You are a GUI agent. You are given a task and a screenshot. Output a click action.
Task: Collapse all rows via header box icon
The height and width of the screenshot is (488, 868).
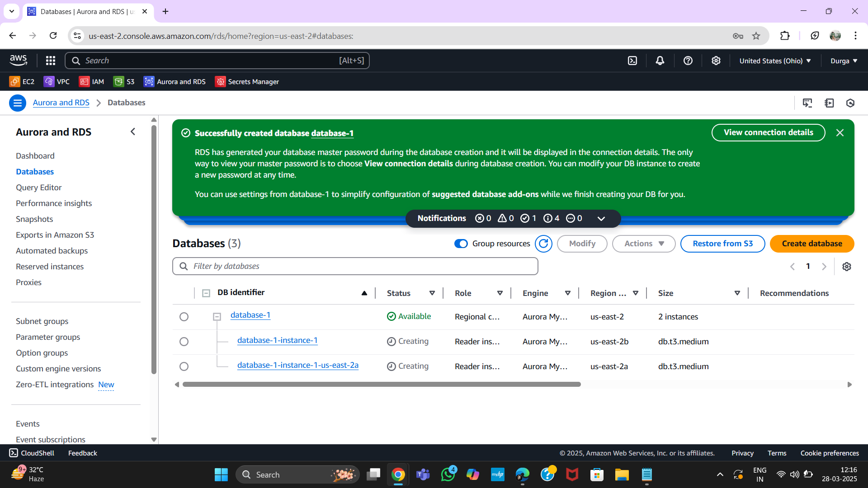206,293
